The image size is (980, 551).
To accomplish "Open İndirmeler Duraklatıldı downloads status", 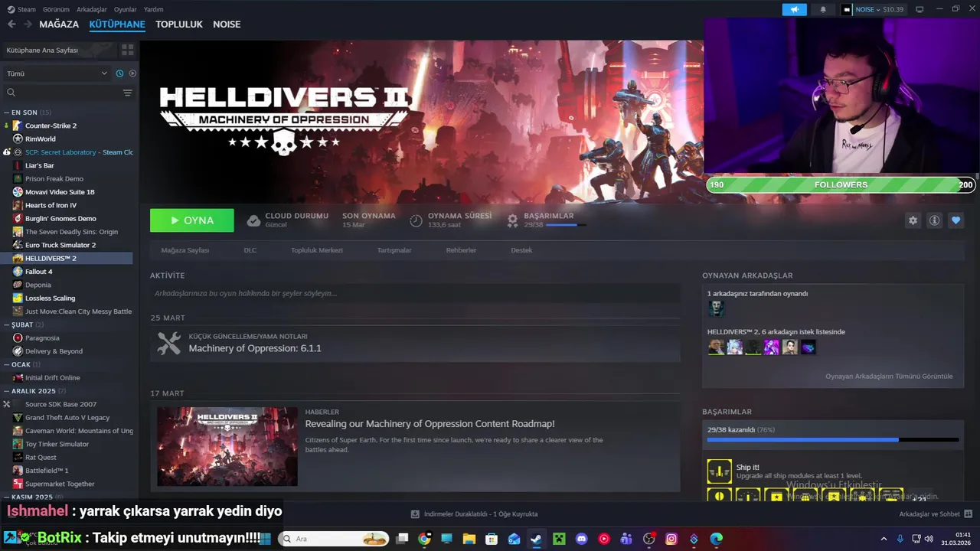I will pyautogui.click(x=474, y=514).
